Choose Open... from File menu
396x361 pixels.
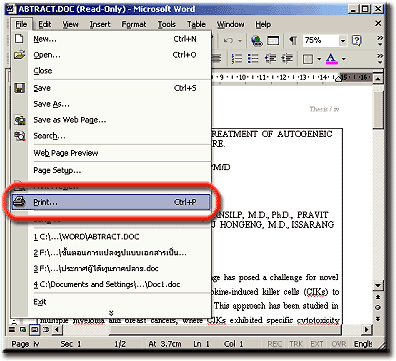(x=111, y=55)
